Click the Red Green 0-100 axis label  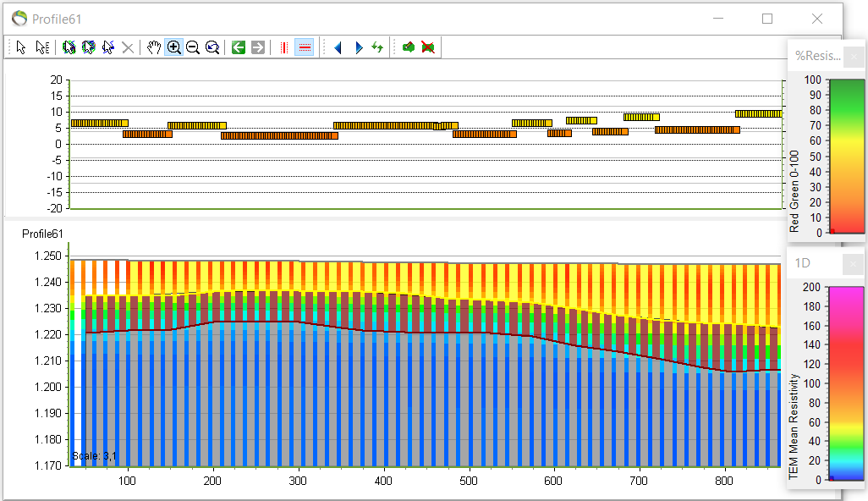point(794,191)
